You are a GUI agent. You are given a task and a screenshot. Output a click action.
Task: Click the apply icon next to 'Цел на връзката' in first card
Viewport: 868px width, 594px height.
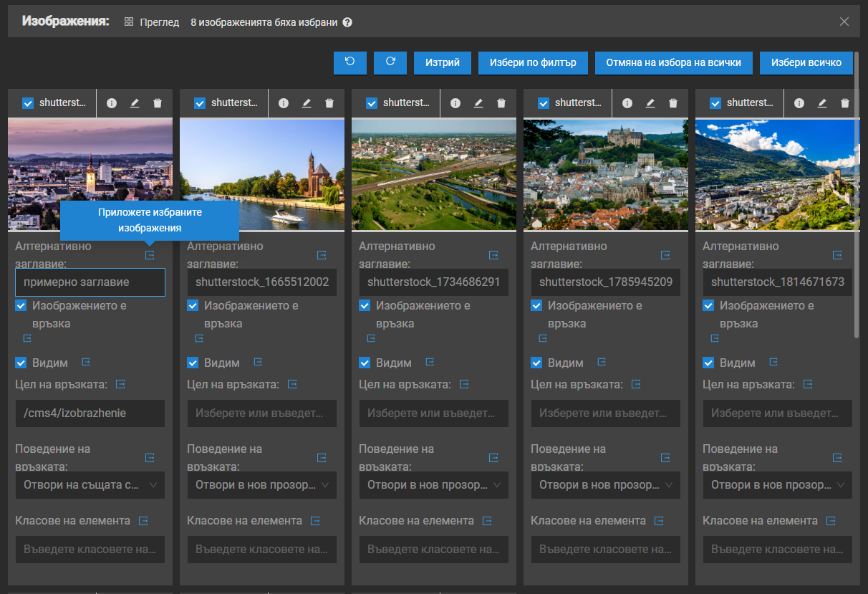tap(120, 385)
